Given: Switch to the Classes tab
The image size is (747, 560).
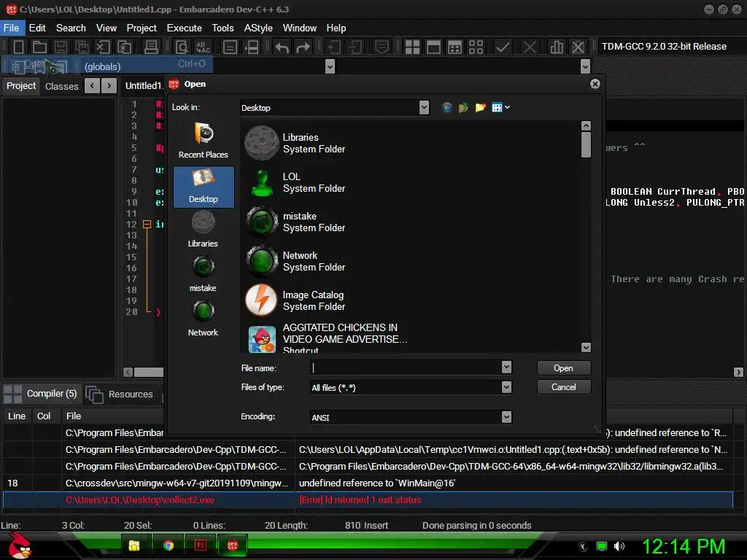Looking at the screenshot, I should [x=62, y=86].
